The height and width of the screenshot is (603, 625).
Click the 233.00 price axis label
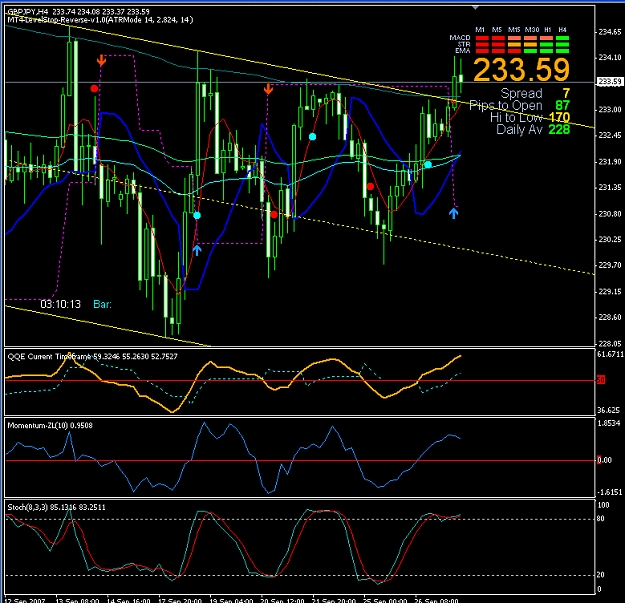[609, 110]
